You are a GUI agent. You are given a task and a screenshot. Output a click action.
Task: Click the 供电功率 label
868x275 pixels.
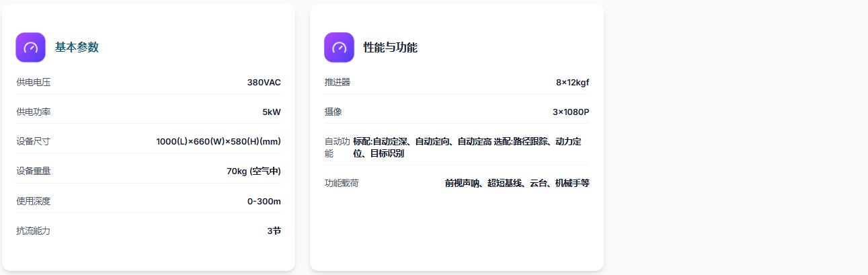pyautogui.click(x=34, y=112)
